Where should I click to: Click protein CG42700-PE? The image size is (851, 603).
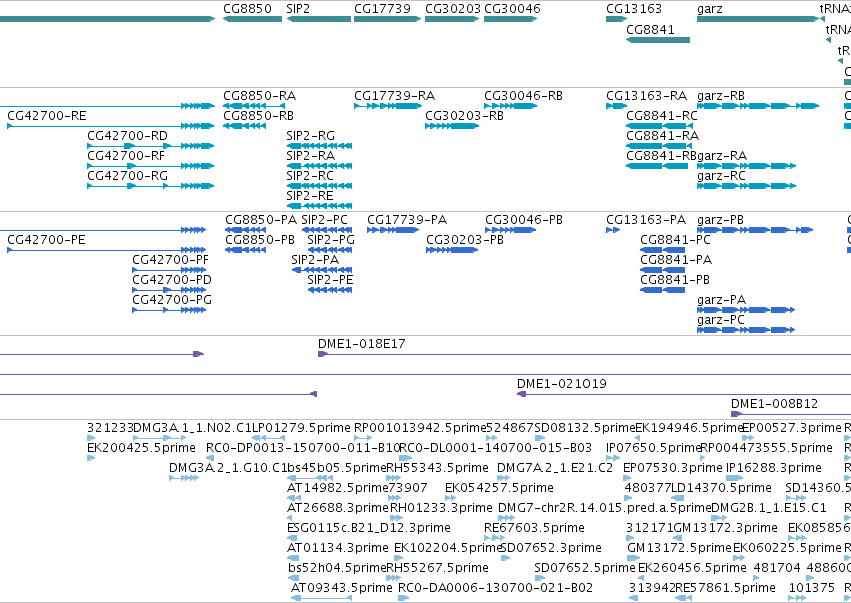coord(106,250)
